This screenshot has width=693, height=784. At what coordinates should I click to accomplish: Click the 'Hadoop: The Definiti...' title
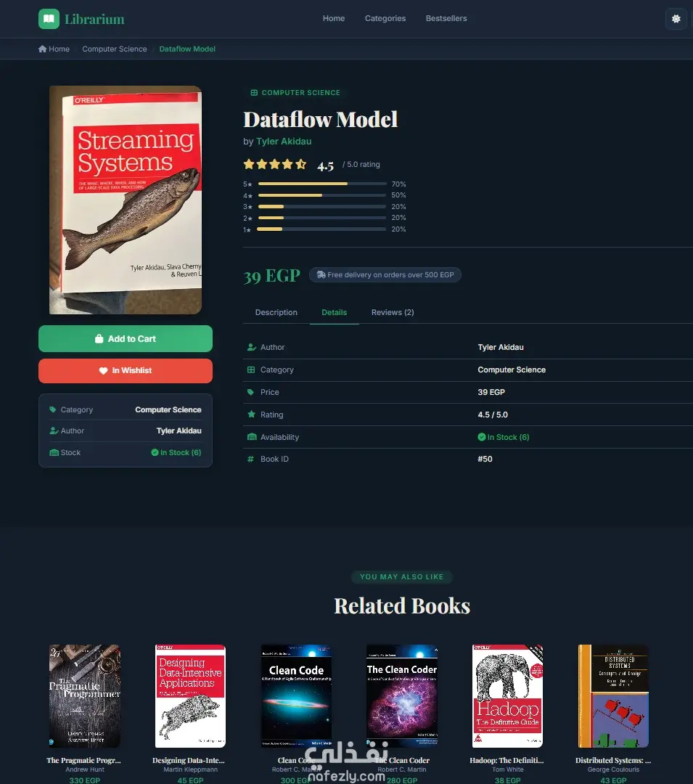coord(507,761)
